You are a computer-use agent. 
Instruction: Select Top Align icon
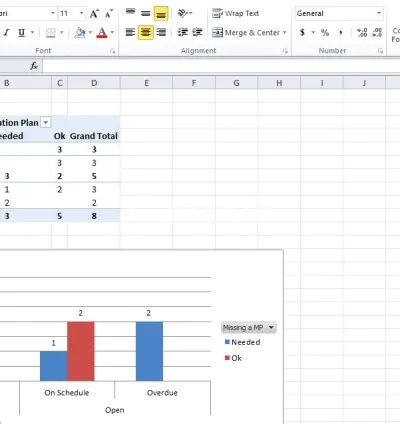tap(130, 13)
